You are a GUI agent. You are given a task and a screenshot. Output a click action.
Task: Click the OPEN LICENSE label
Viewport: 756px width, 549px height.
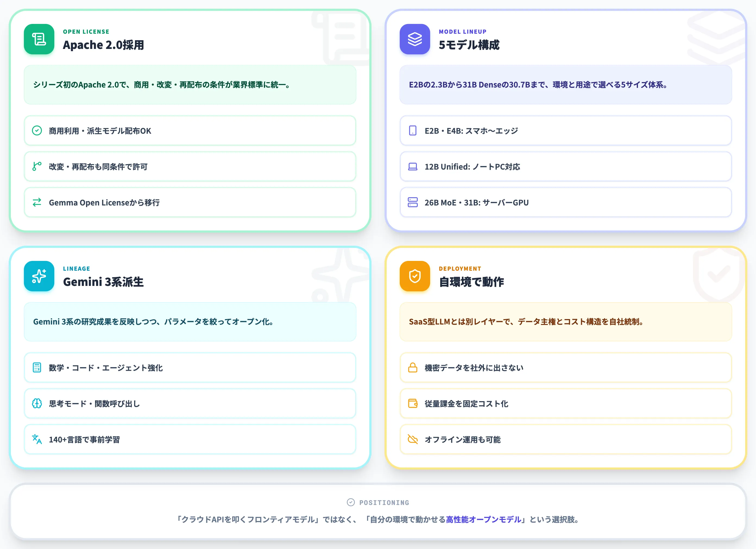pos(86,32)
